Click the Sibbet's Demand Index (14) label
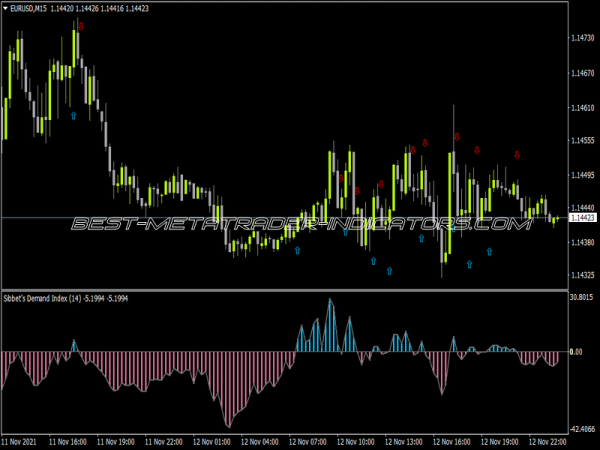The width and height of the screenshot is (600, 450). (x=42, y=298)
